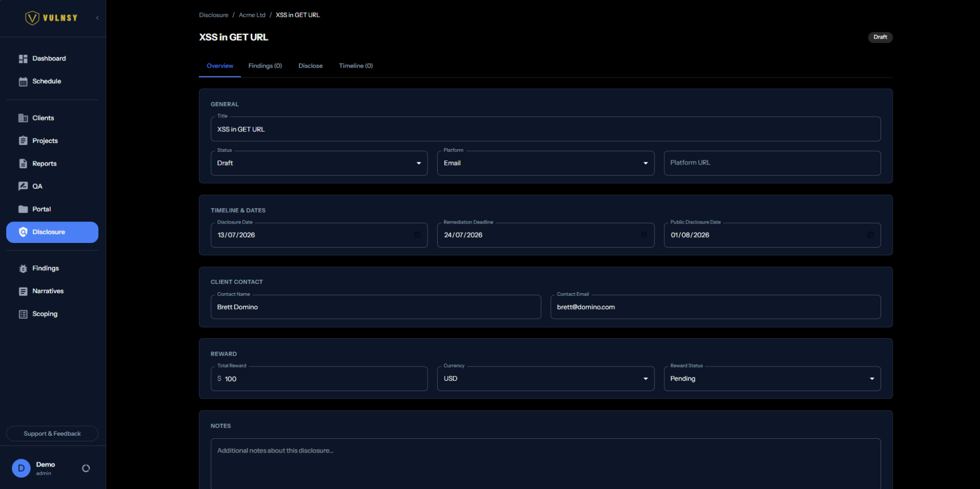Click the Disclosure Date field 13/07/2026
Viewport: 980px width, 489px height.
tap(319, 235)
